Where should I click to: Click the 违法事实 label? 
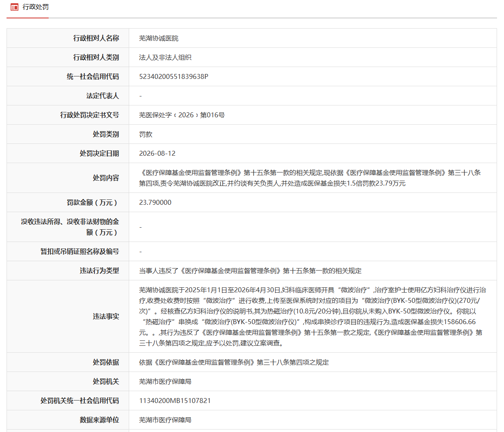[106, 316]
